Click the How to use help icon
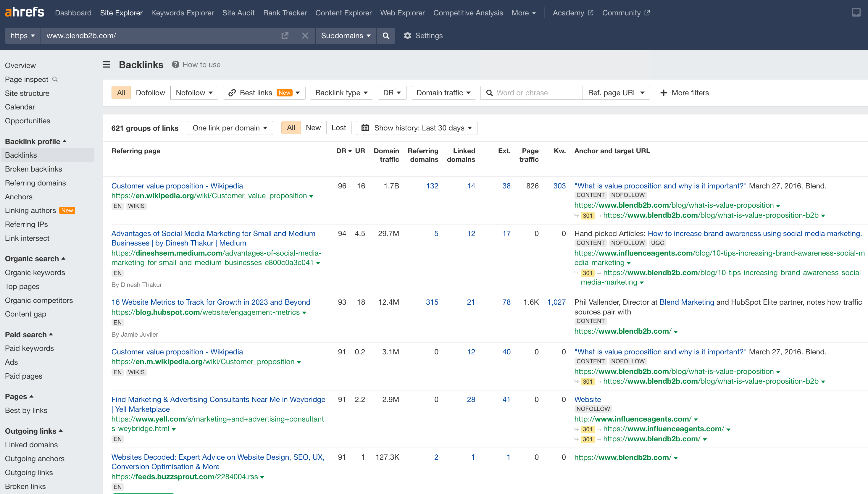This screenshot has width=868, height=494. (x=175, y=64)
